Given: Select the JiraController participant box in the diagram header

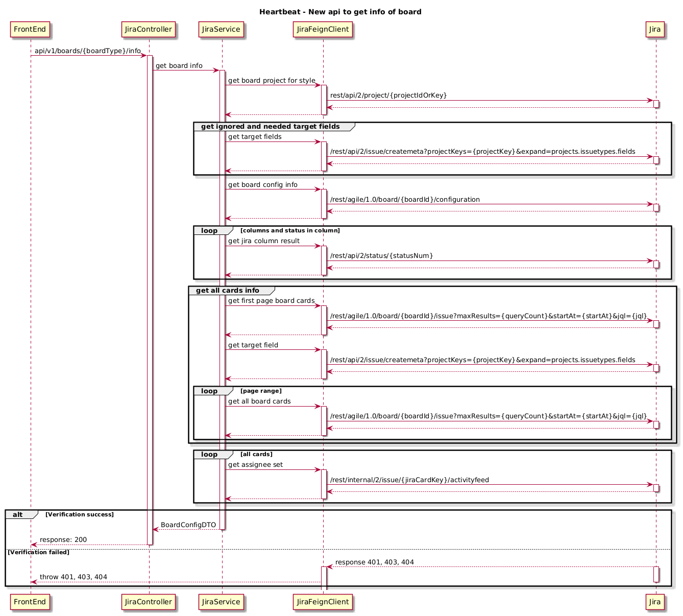Looking at the screenshot, I should click(x=149, y=30).
